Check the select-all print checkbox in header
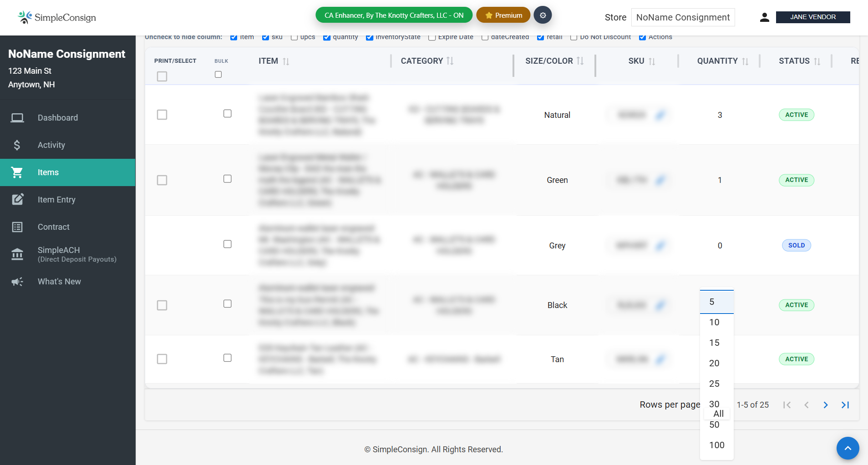Image resolution: width=868 pixels, height=465 pixels. coord(162,76)
